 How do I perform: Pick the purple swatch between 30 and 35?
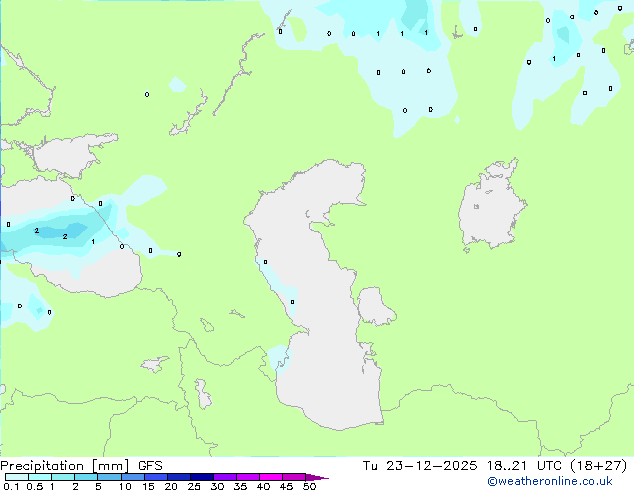[x=224, y=477]
